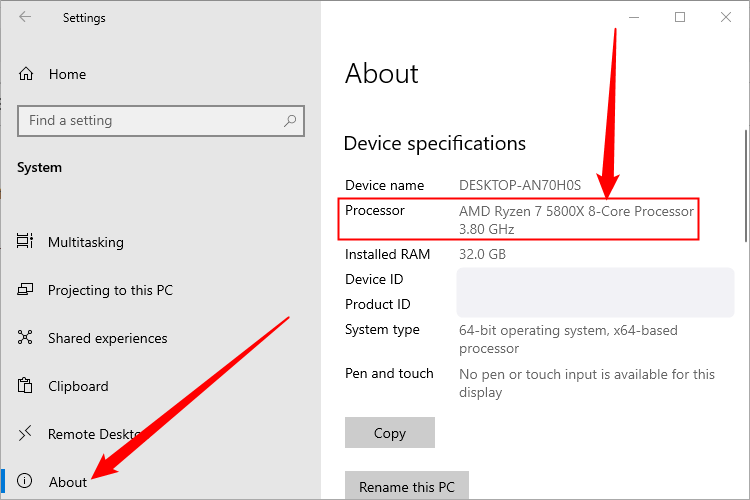Navigate to Clipboard settings
The image size is (750, 500).
click(x=78, y=386)
